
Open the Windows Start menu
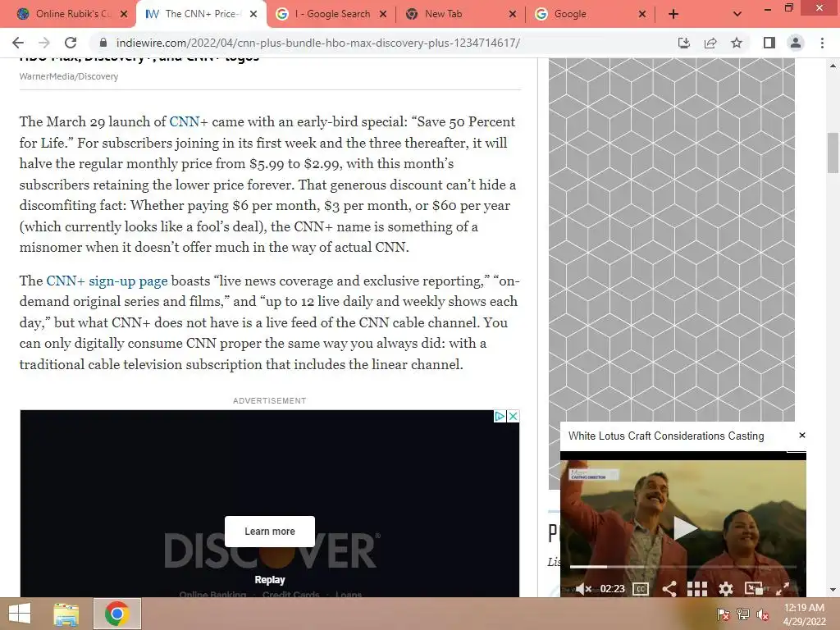[x=20, y=614]
